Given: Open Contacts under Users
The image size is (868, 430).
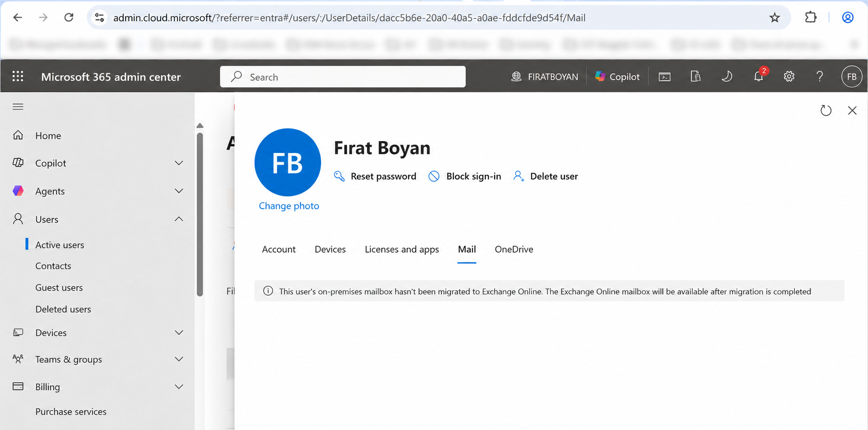Looking at the screenshot, I should (x=53, y=266).
